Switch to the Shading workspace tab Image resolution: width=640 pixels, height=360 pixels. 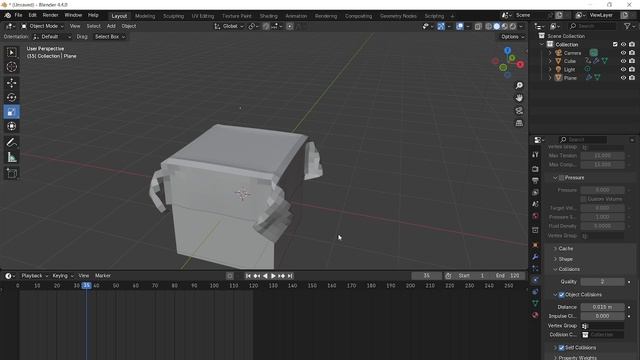(269, 16)
